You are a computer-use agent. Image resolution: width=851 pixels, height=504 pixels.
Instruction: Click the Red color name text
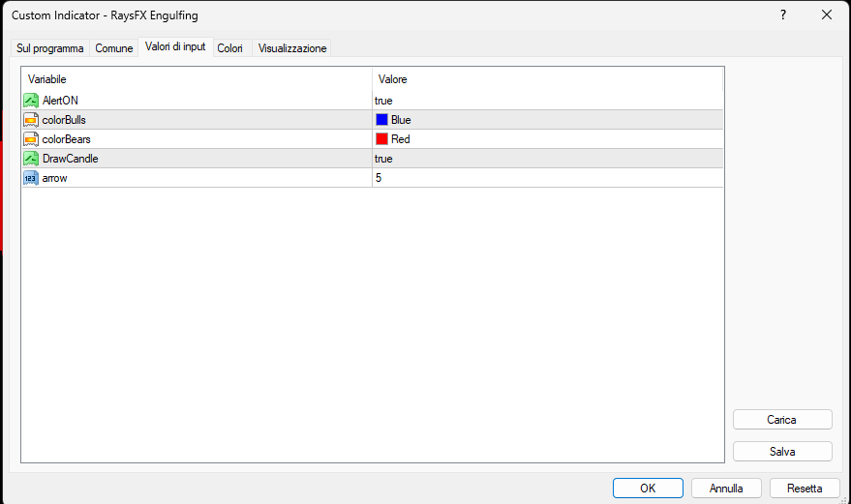[x=401, y=139]
